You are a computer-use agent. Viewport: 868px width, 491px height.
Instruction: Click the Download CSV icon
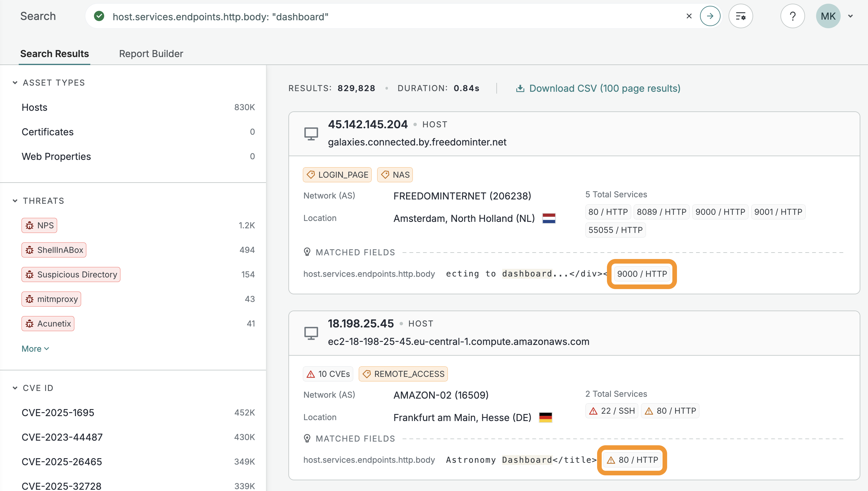click(520, 88)
